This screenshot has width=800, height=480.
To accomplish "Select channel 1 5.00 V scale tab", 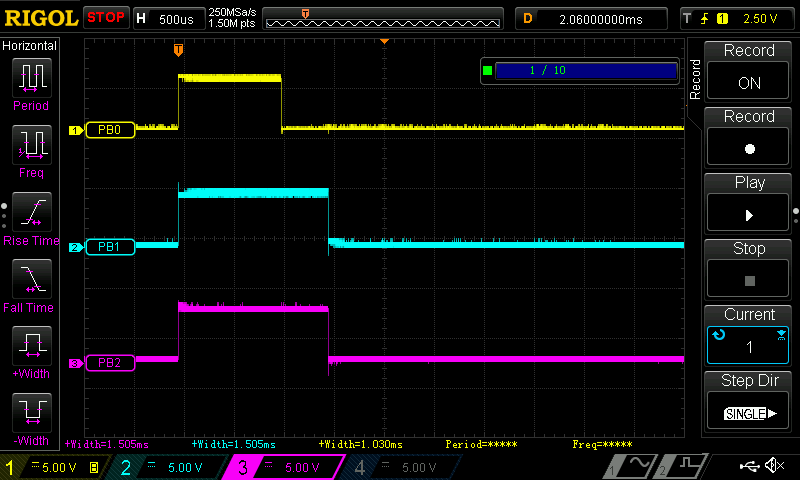I will [x=54, y=467].
